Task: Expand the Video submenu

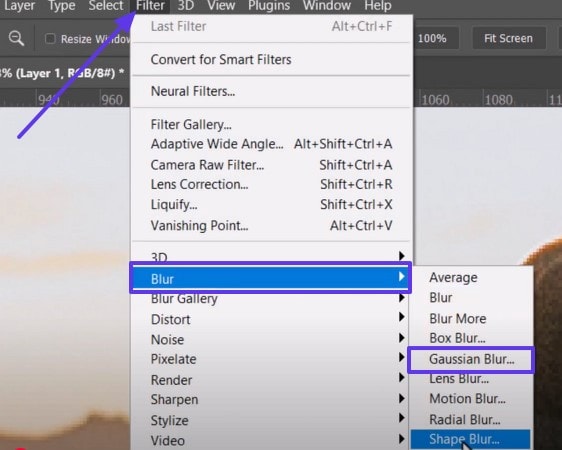Action: (272, 440)
